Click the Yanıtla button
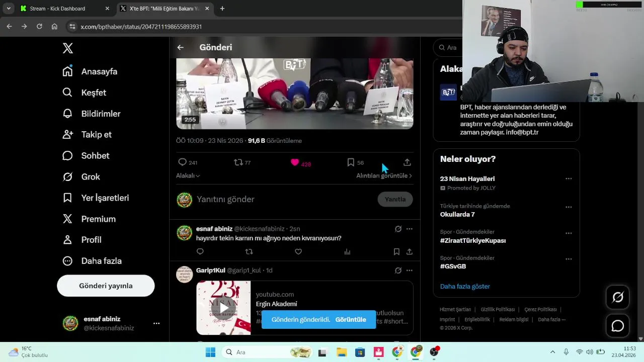This screenshot has height=362, width=644. tap(395, 200)
